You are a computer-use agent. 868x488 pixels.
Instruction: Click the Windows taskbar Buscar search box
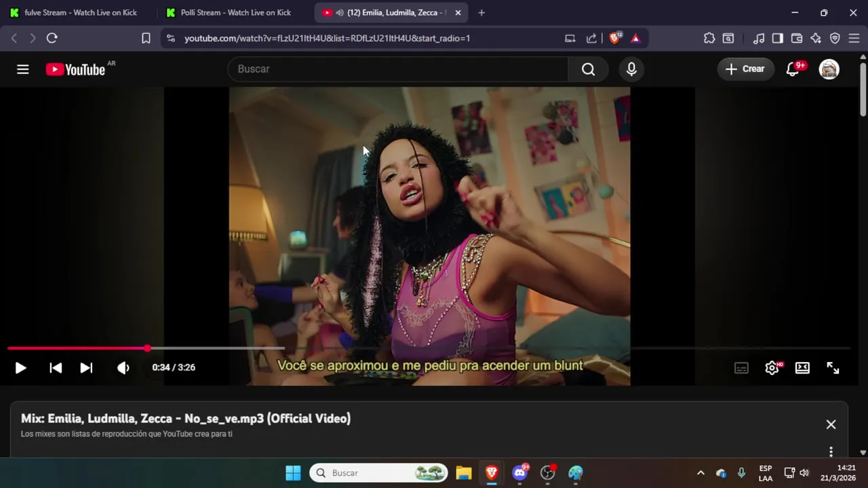click(379, 473)
